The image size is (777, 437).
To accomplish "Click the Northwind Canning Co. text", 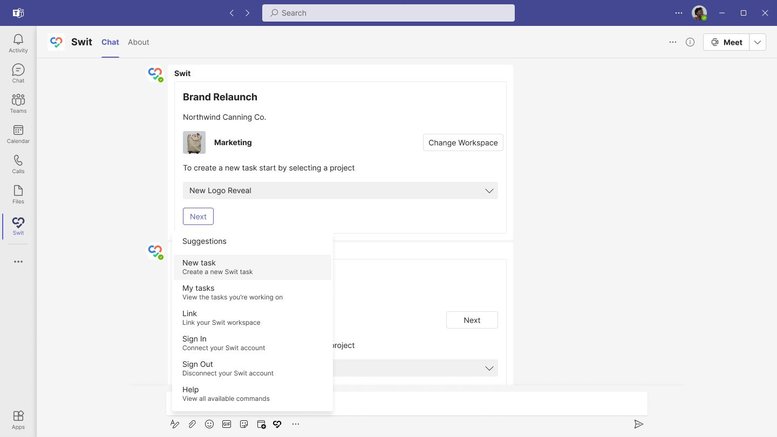I will tap(224, 117).
